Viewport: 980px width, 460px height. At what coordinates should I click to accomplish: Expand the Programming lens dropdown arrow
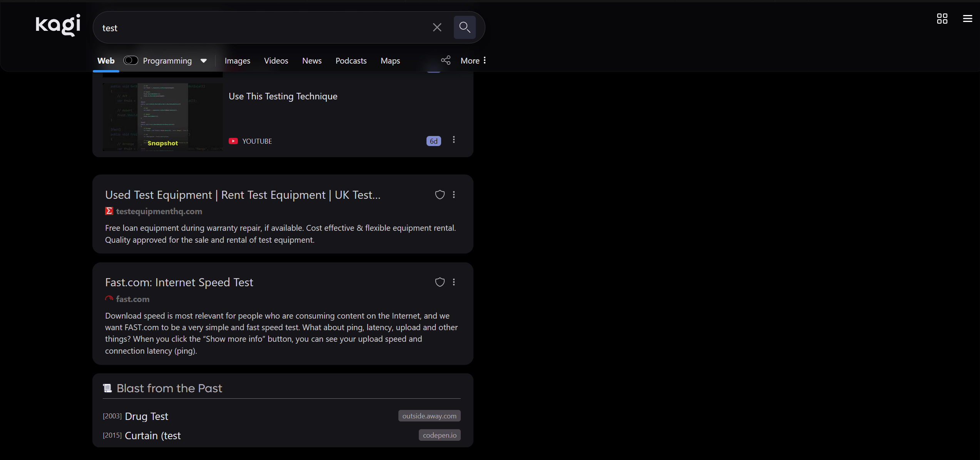204,61
